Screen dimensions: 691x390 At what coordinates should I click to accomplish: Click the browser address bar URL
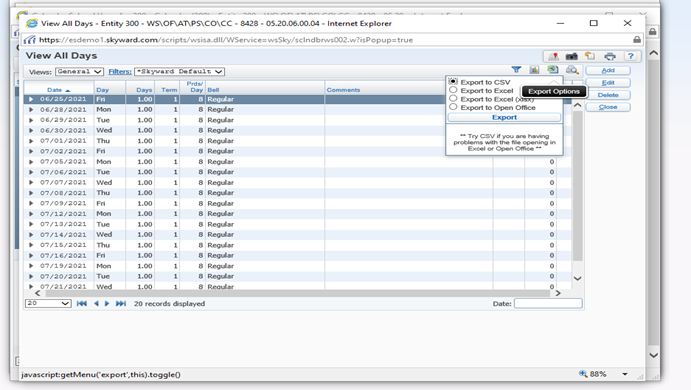226,40
